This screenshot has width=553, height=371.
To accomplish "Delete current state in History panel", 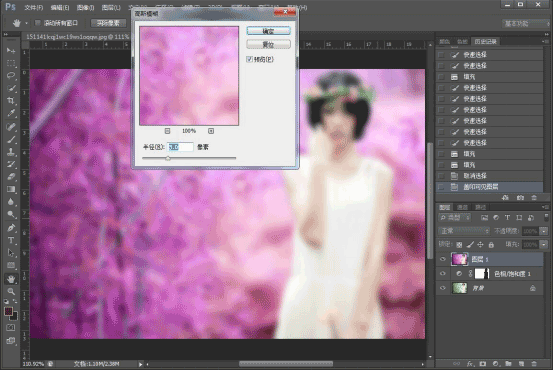I will point(534,197).
